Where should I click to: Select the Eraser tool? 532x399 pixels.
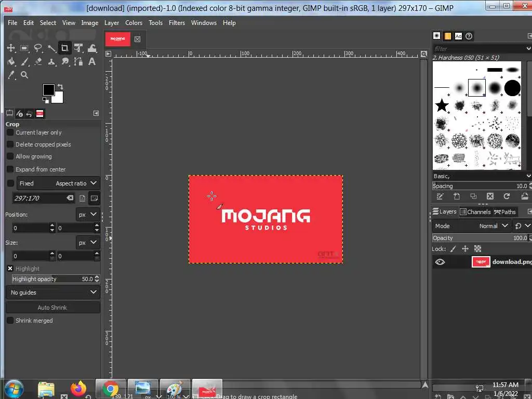(x=37, y=61)
